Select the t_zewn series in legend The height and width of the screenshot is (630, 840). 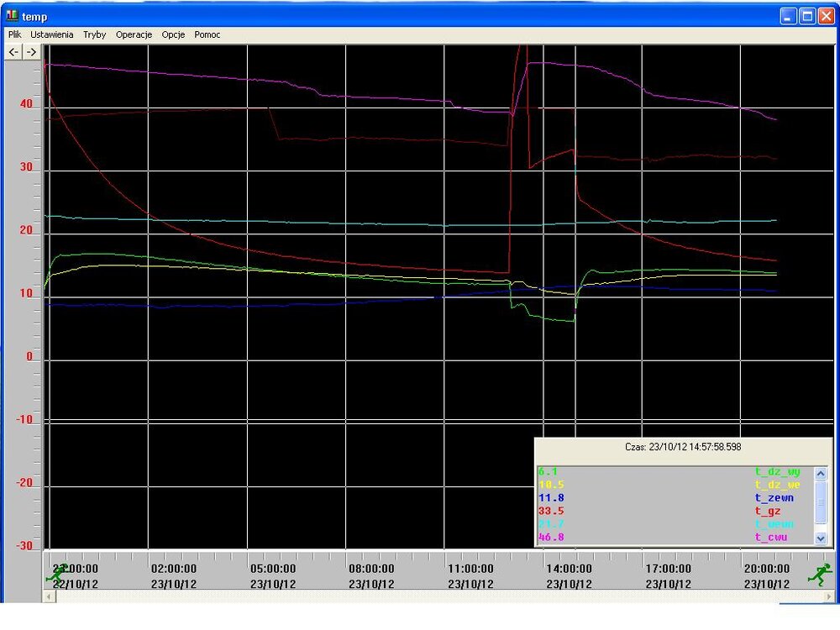tap(776, 498)
